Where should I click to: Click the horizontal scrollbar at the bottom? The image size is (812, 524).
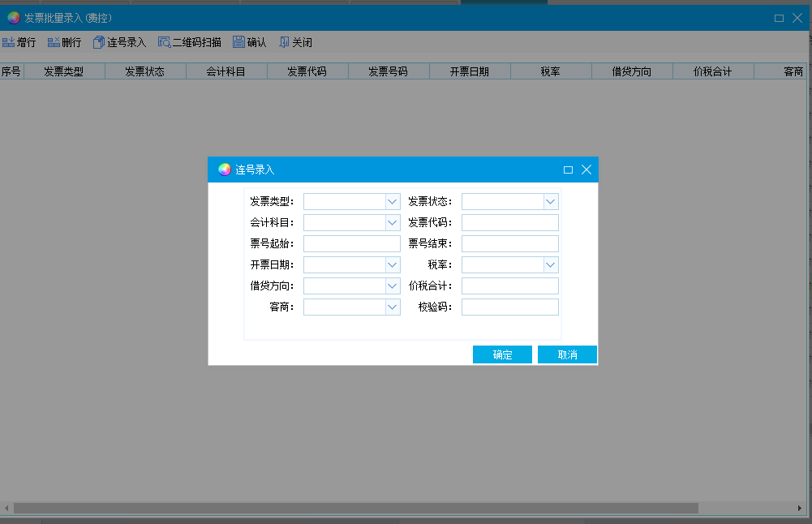click(x=355, y=508)
